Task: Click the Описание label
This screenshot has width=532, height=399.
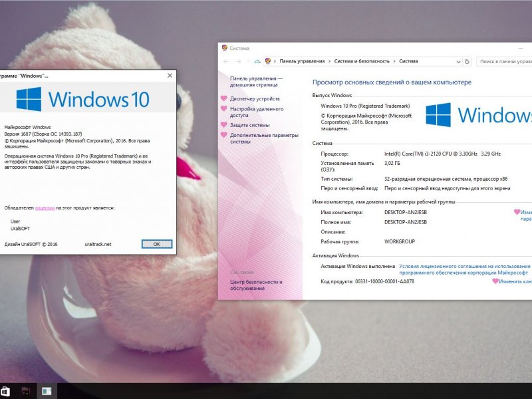Action: pos(333,232)
